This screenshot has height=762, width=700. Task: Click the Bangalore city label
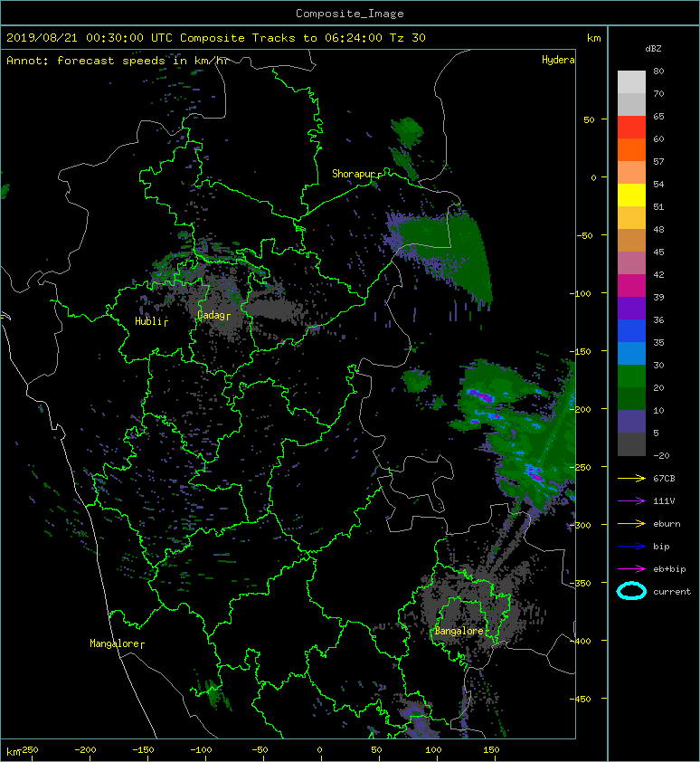tap(460, 631)
